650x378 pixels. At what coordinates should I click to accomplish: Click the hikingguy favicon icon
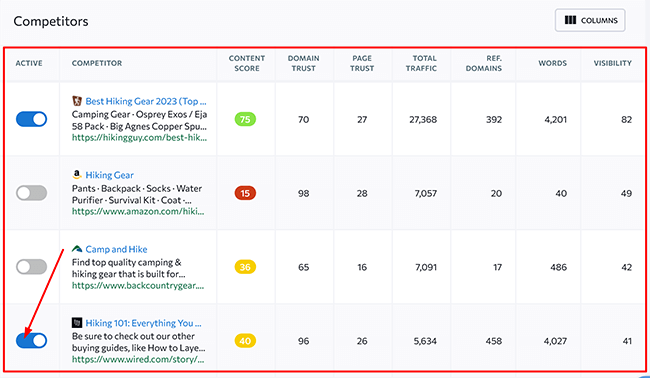tap(77, 101)
